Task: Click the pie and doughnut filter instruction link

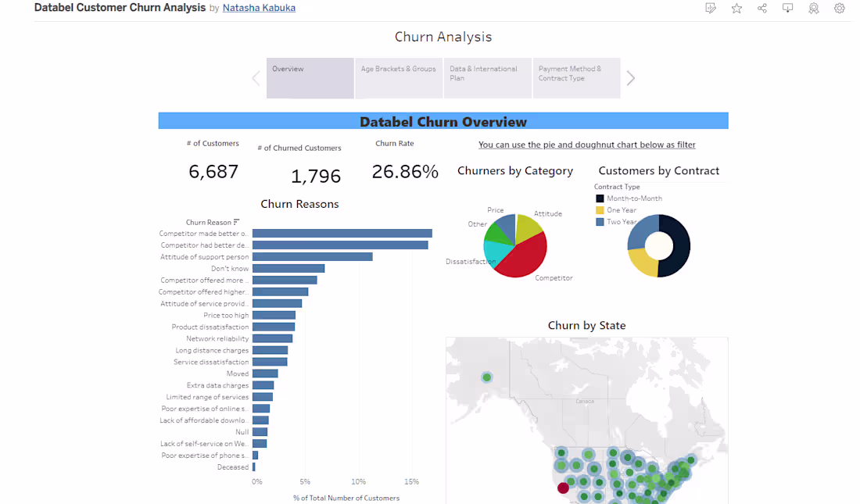Action: point(586,145)
